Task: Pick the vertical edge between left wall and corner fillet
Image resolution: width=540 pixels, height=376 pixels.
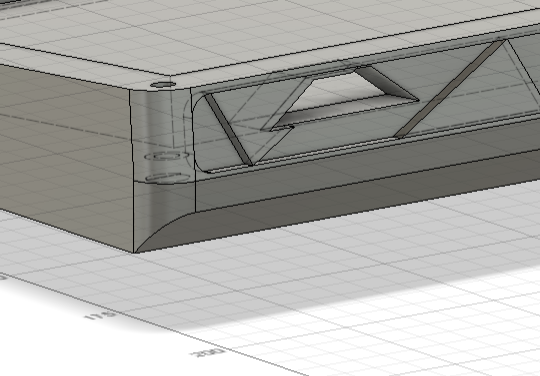Action: pos(132,171)
